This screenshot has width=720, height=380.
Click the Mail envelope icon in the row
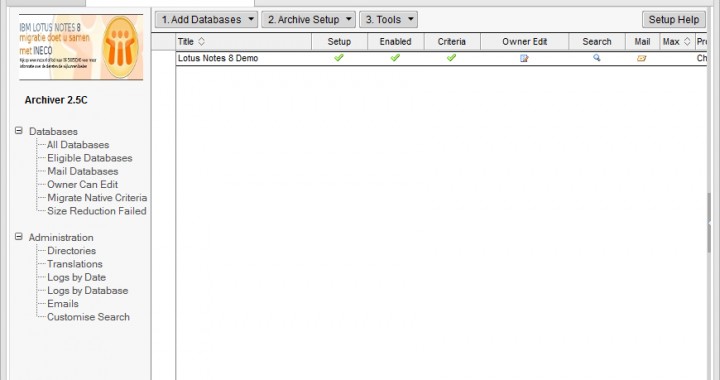coord(641,58)
